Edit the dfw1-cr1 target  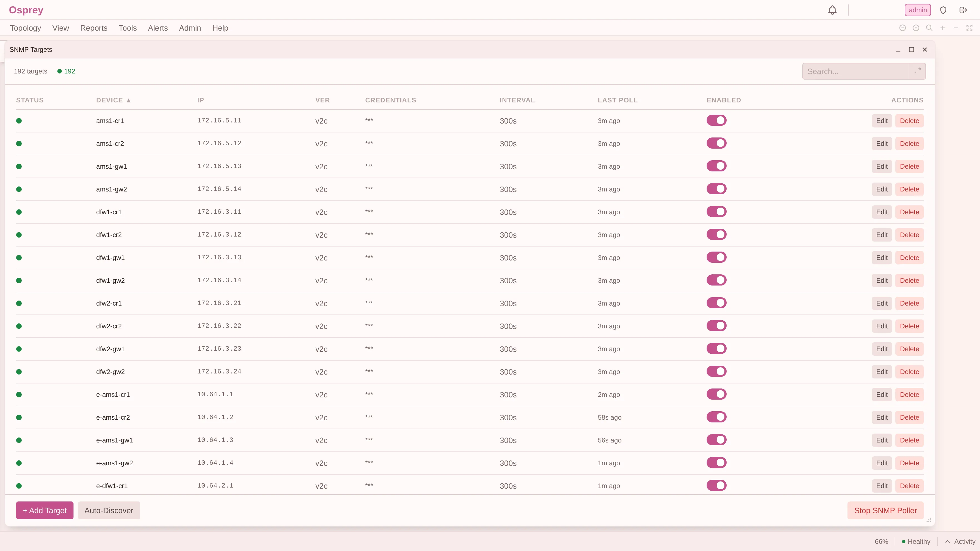point(882,212)
